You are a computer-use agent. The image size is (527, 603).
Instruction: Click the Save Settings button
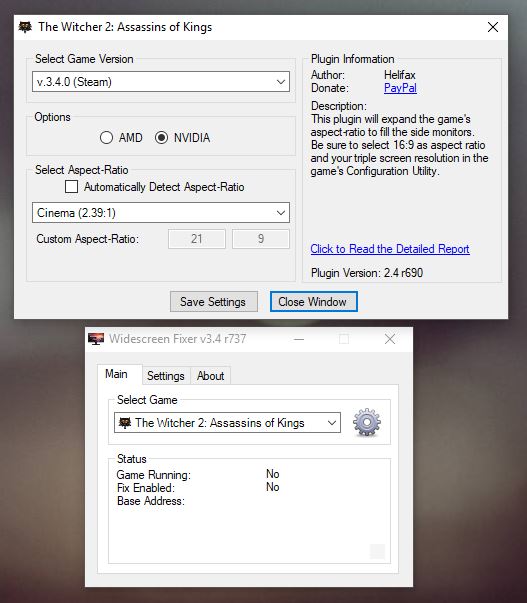[213, 302]
